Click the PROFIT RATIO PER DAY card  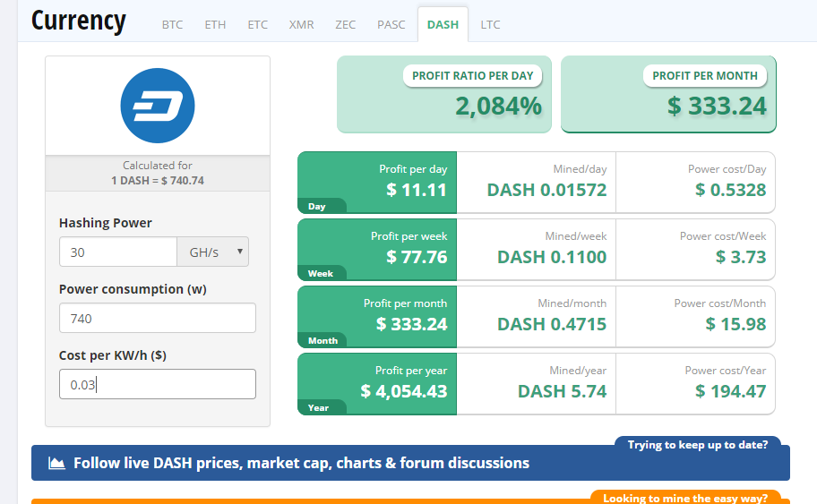pos(444,94)
